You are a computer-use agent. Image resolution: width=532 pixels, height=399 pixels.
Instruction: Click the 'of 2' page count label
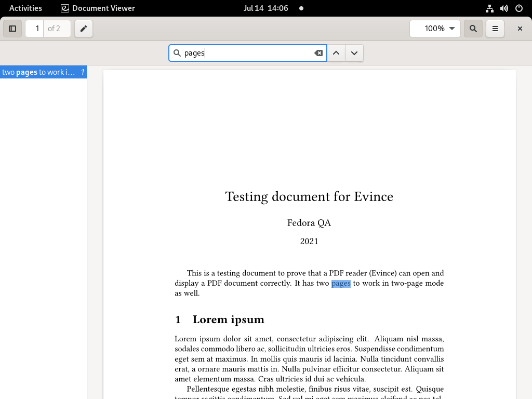[x=54, y=29]
